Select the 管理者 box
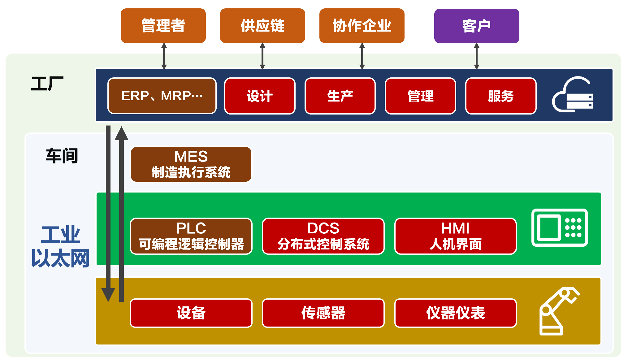Viewport: 628px width, 364px height. coord(163,26)
